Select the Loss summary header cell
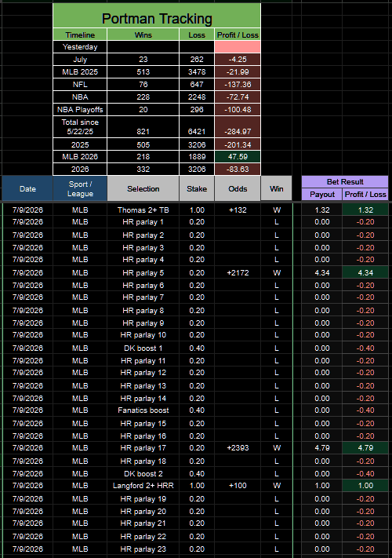Screen dimensions: 392x558 click(x=197, y=35)
